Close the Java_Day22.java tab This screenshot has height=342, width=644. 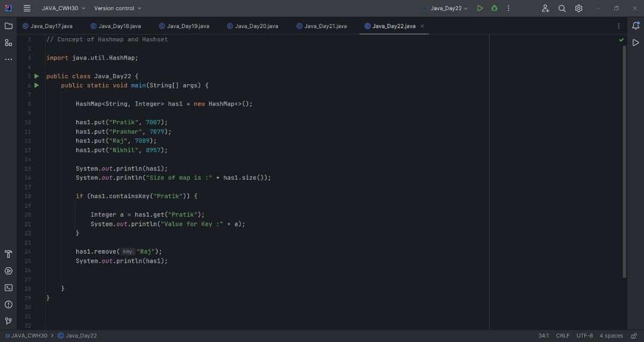[x=422, y=26]
